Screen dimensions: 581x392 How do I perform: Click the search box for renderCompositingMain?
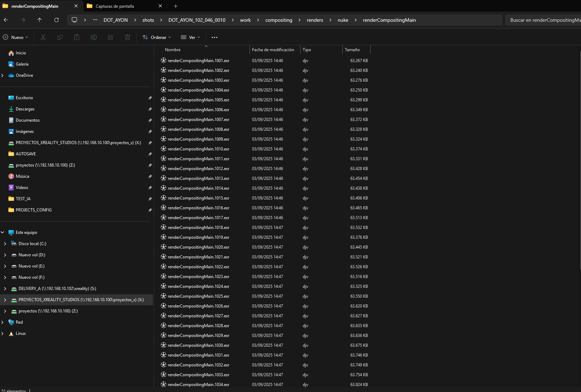tap(542, 20)
